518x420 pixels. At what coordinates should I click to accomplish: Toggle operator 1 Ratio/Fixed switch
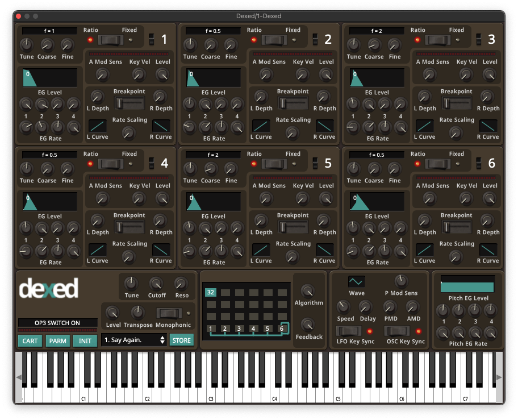111,40
